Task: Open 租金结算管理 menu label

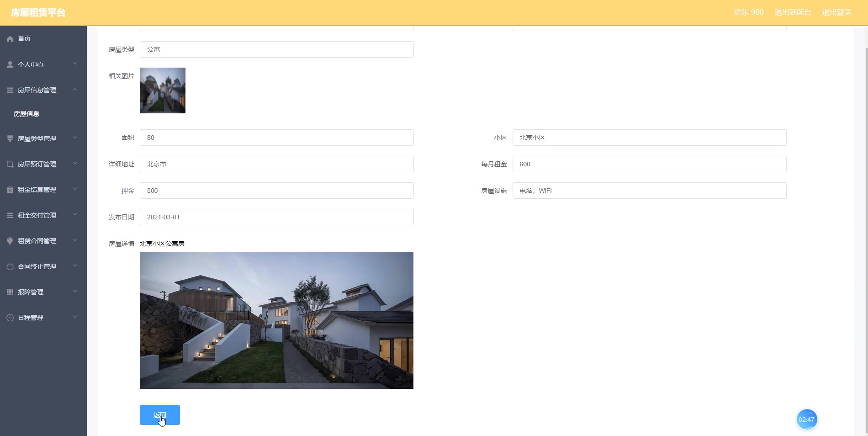Action: pos(37,190)
